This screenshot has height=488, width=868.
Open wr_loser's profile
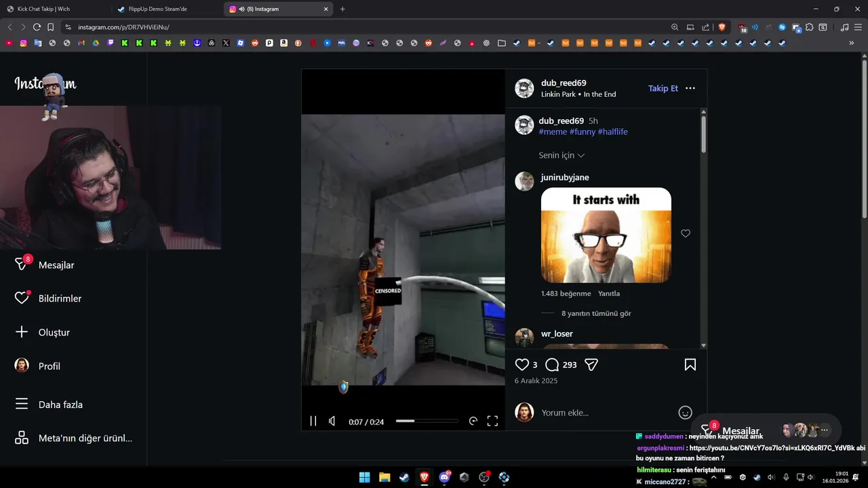(557, 333)
